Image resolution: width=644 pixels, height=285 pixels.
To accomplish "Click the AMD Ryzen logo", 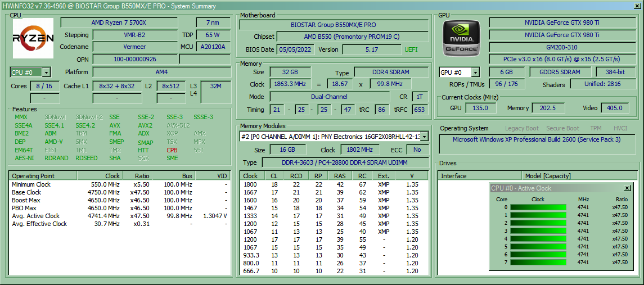I will click(x=33, y=38).
